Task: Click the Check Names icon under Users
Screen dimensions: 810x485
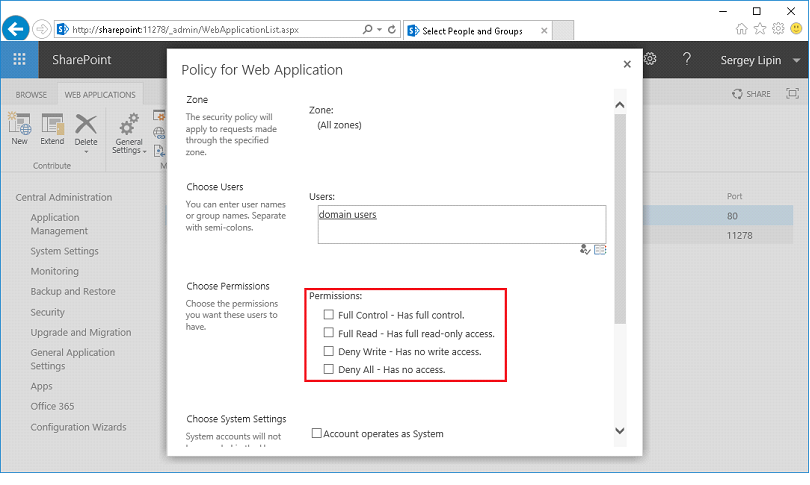Action: click(585, 250)
